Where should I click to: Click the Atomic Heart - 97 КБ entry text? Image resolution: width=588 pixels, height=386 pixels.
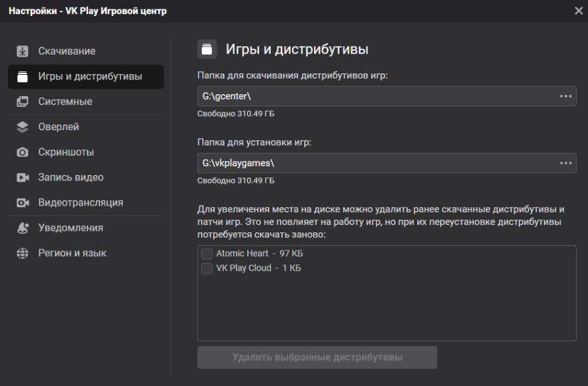pos(259,254)
